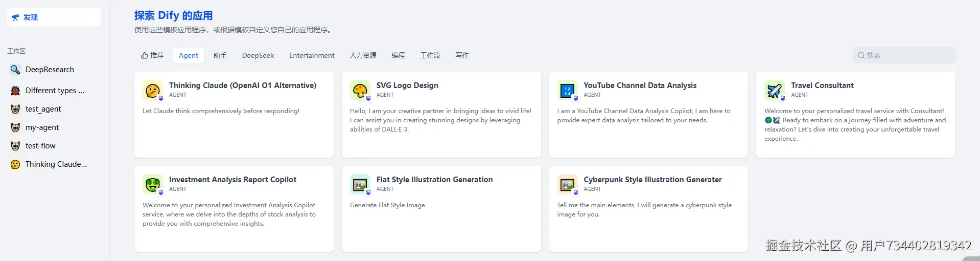Click the search magnifier icon
Image resolution: width=980 pixels, height=261 pixels.
(x=861, y=55)
